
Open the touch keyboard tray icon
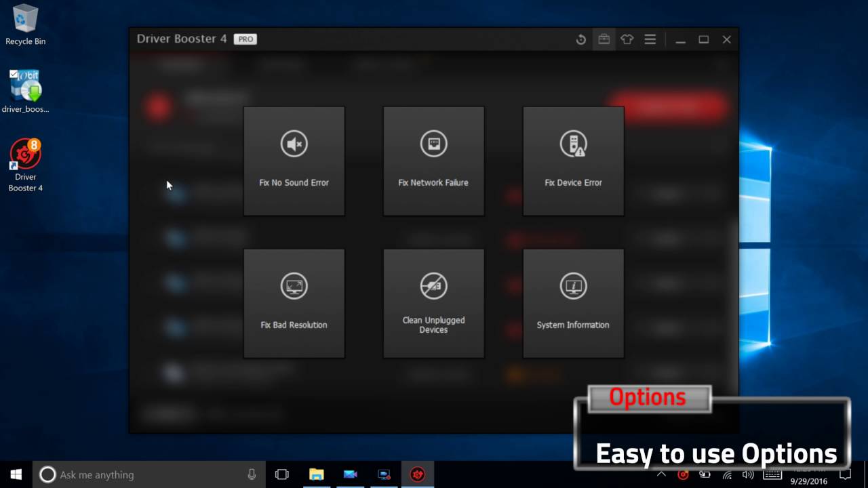[772, 474]
